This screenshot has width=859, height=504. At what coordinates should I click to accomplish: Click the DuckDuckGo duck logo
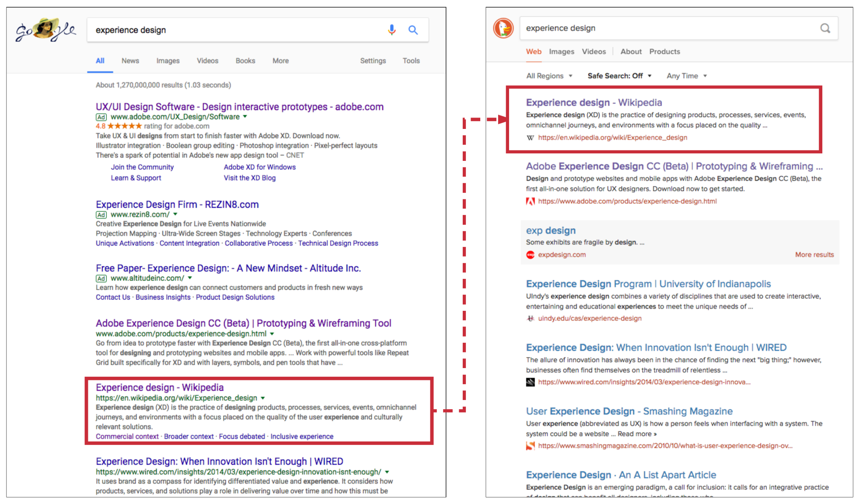tap(503, 28)
